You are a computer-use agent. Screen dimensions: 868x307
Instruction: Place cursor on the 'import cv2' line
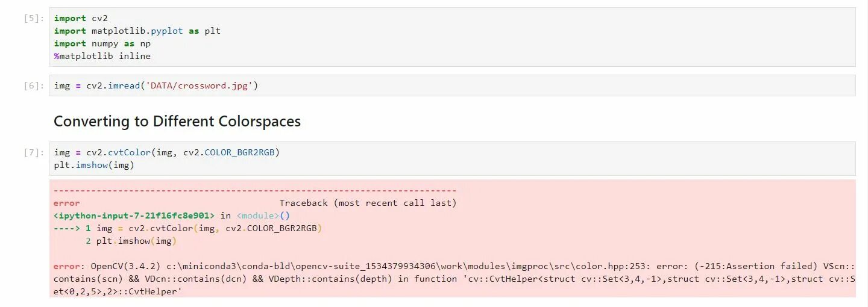click(x=81, y=18)
